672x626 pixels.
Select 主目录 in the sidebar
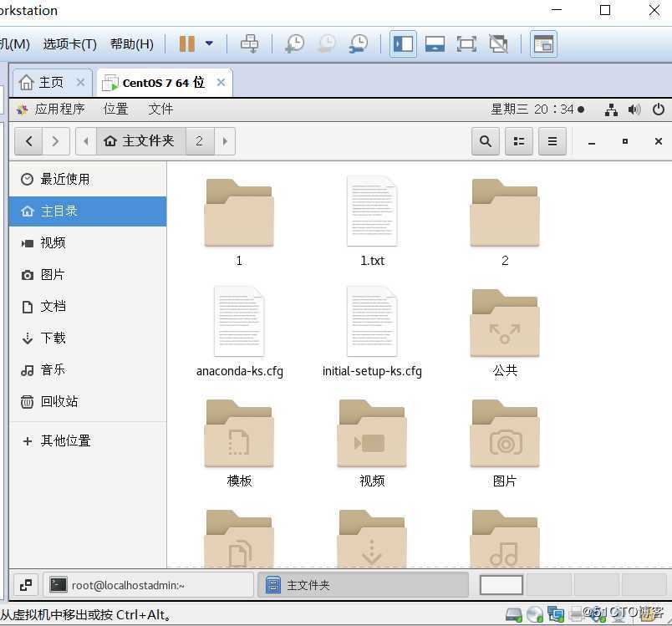pyautogui.click(x=88, y=211)
